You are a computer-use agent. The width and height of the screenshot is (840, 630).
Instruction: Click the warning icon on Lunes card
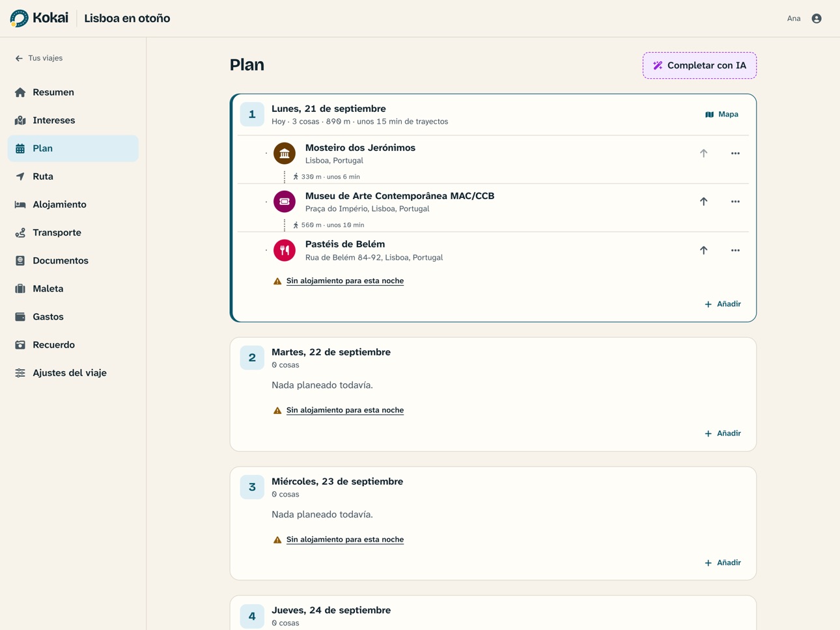(x=277, y=281)
